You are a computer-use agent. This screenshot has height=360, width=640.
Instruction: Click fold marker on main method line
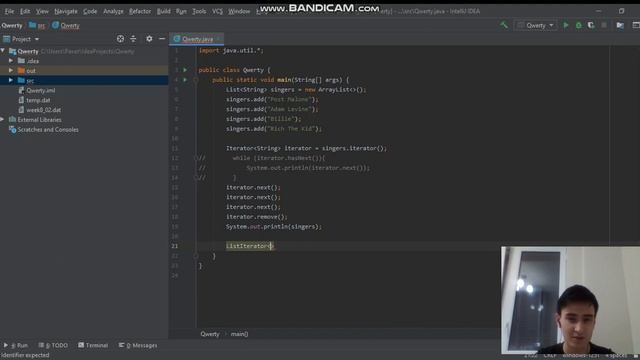coord(196,80)
